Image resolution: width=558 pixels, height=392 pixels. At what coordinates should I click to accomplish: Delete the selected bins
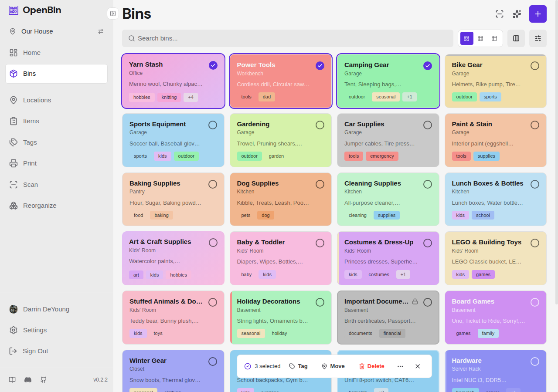coord(371,366)
